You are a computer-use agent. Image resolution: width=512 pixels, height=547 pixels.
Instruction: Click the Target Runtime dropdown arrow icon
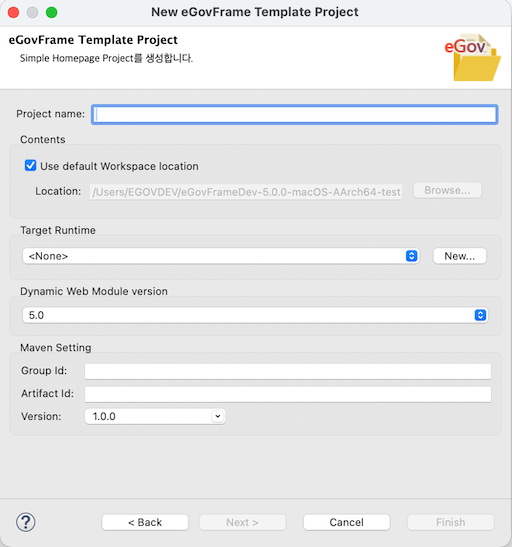[412, 256]
